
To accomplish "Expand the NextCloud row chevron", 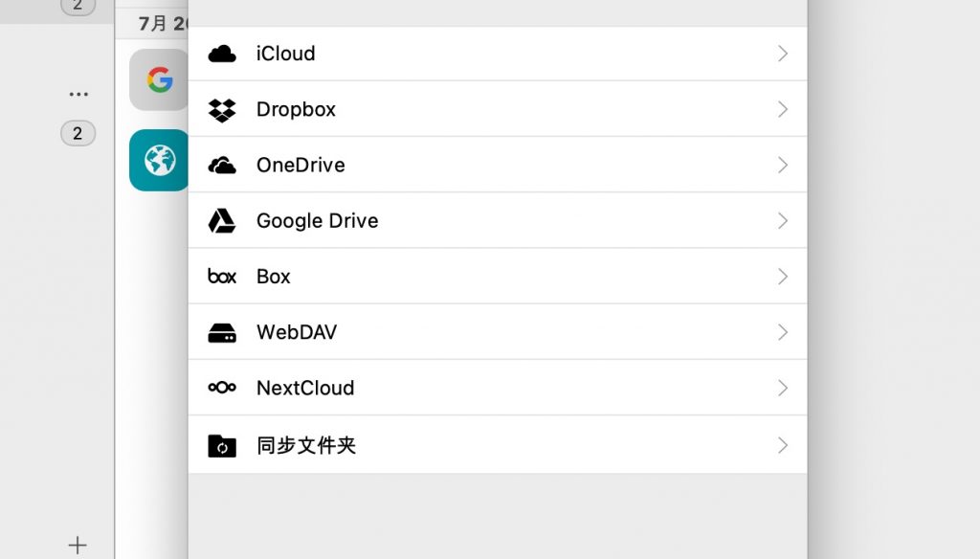I will point(783,389).
